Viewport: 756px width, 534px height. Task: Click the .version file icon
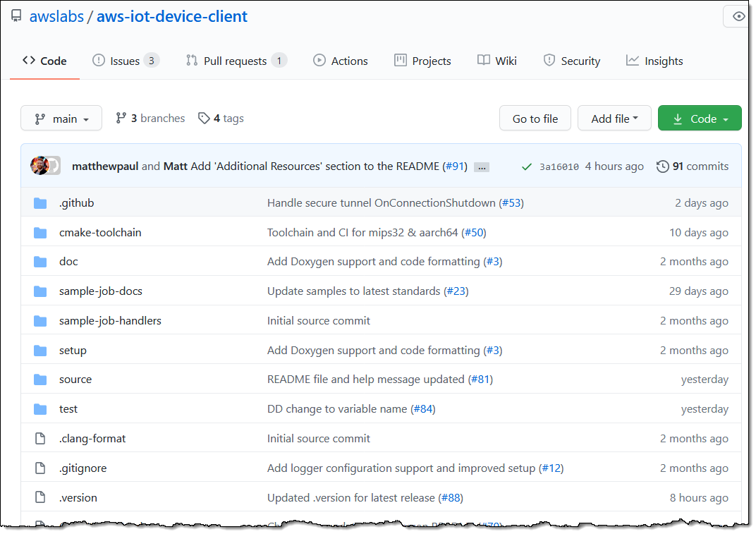[40, 497]
